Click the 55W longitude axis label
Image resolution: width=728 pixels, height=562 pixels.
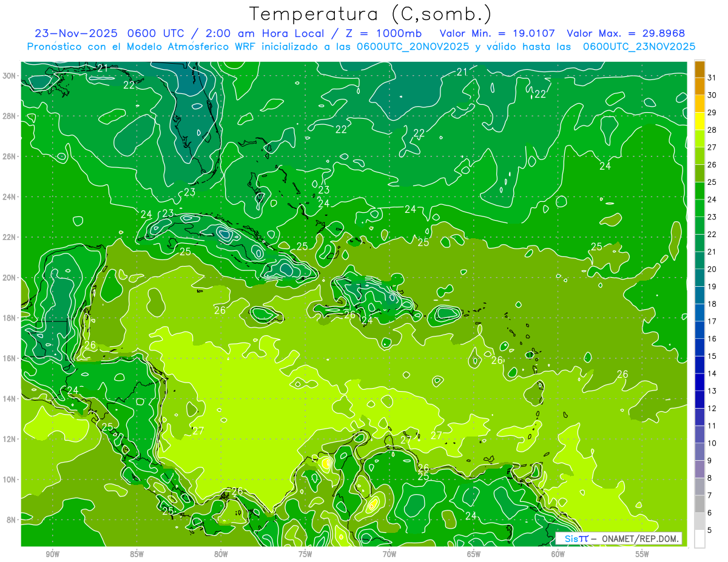[642, 554]
